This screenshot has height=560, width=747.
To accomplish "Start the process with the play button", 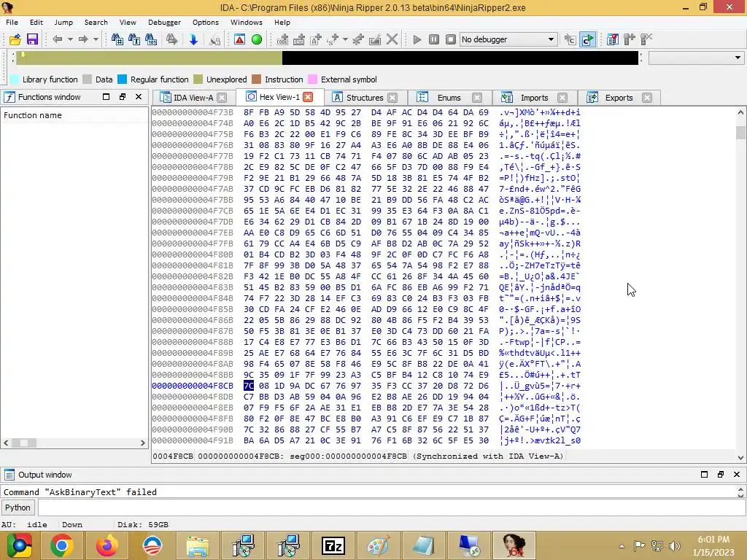I will tap(417, 39).
